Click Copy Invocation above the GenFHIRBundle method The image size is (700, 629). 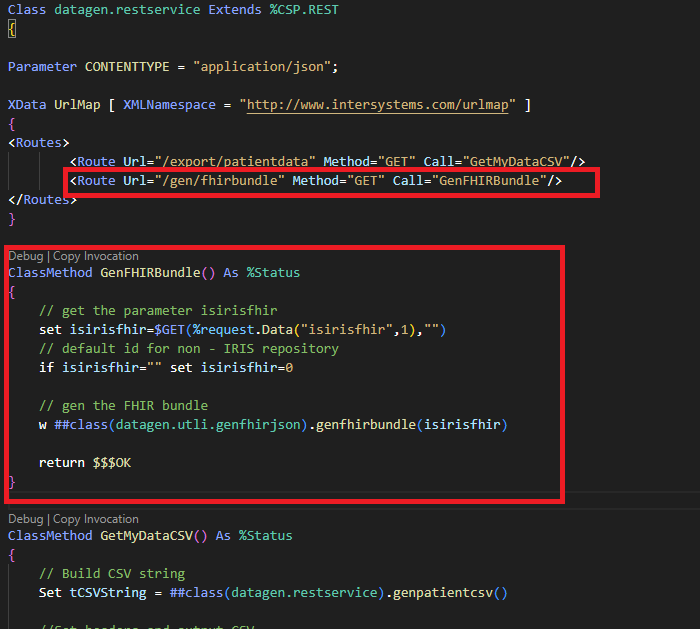[96, 256]
